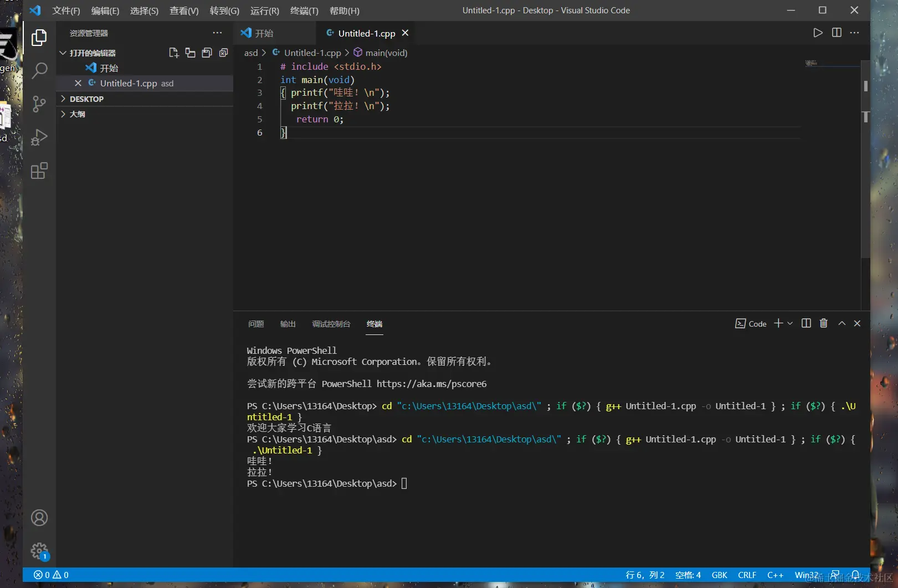The height and width of the screenshot is (588, 898).
Task: Click the C++ language mode indicator
Action: click(775, 575)
